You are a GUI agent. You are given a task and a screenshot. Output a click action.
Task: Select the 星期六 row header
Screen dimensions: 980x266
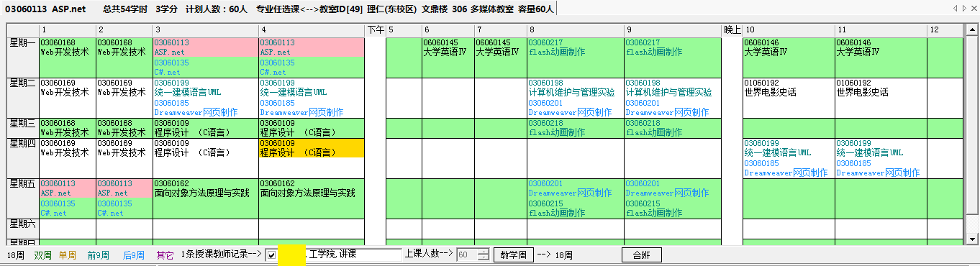22,229
